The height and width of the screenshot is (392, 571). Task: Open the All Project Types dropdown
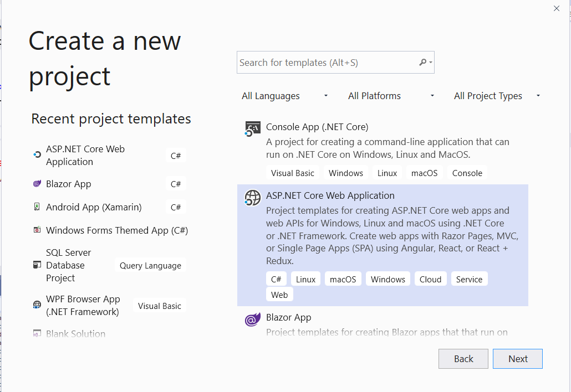pos(497,96)
